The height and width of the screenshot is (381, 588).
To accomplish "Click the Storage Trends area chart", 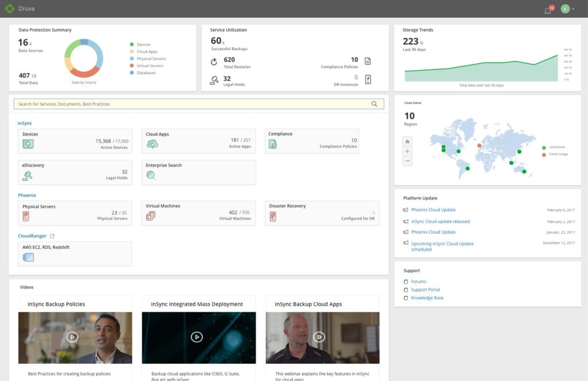I will pyautogui.click(x=481, y=68).
